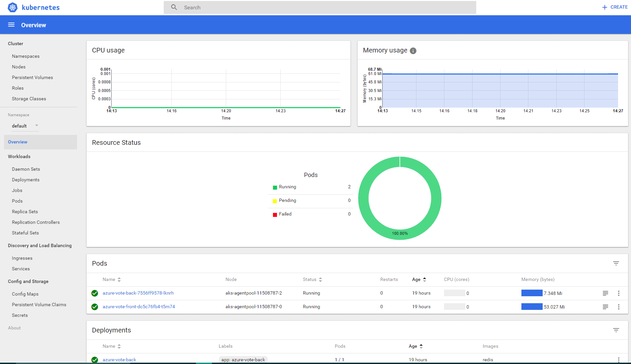Image resolution: width=631 pixels, height=364 pixels.
Task: Click into the Search field
Action: [319, 7]
